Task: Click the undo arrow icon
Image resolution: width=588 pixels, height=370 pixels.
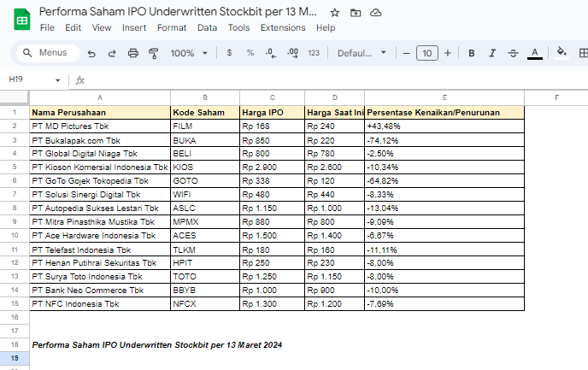Action: (x=91, y=53)
